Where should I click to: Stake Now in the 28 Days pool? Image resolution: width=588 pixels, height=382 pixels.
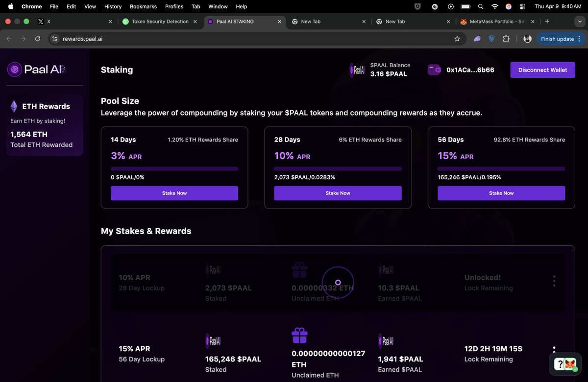[x=338, y=193]
